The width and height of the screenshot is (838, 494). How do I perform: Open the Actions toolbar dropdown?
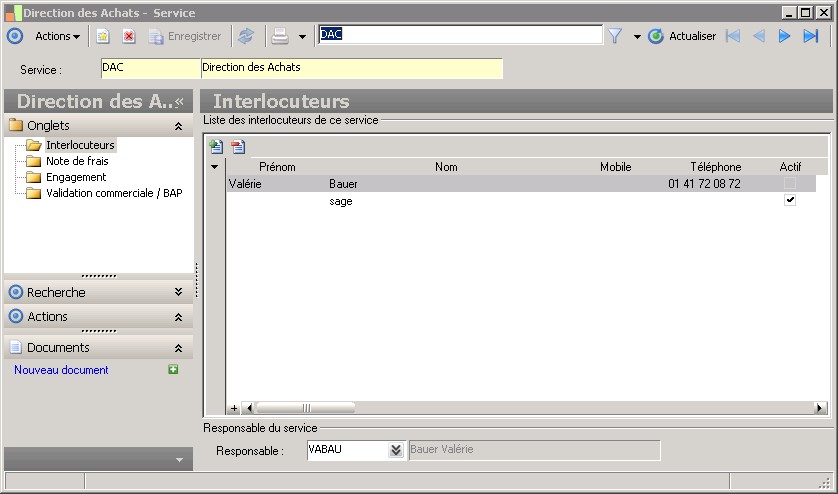tap(57, 36)
